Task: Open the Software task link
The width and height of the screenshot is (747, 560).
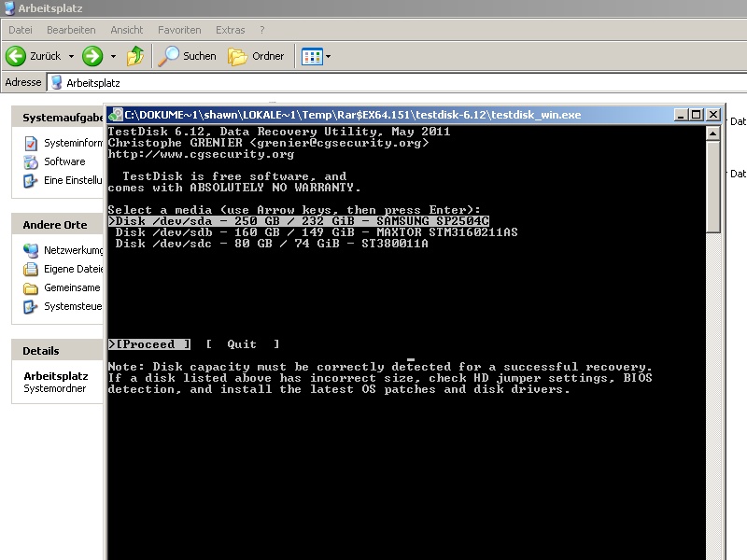Action: (x=64, y=161)
